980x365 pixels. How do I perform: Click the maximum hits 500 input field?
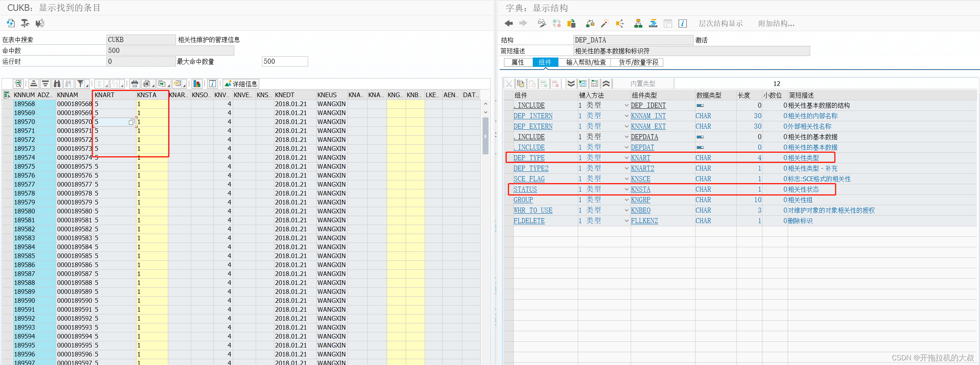pyautogui.click(x=285, y=61)
